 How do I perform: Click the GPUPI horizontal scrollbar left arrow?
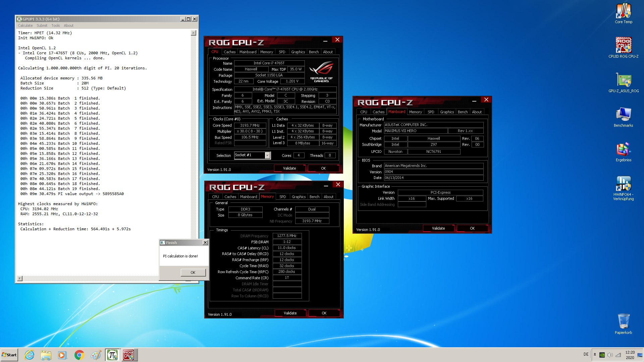tap(20, 278)
